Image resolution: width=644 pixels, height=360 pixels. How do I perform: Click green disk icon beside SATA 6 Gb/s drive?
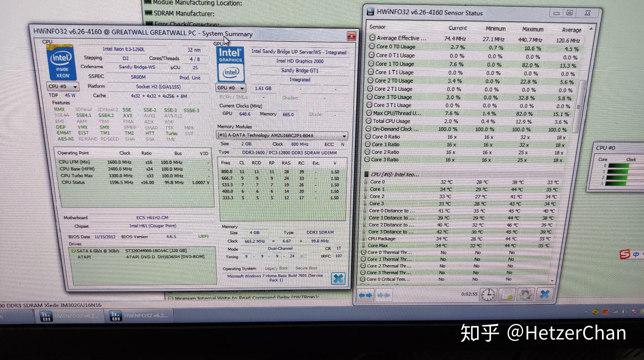73,250
